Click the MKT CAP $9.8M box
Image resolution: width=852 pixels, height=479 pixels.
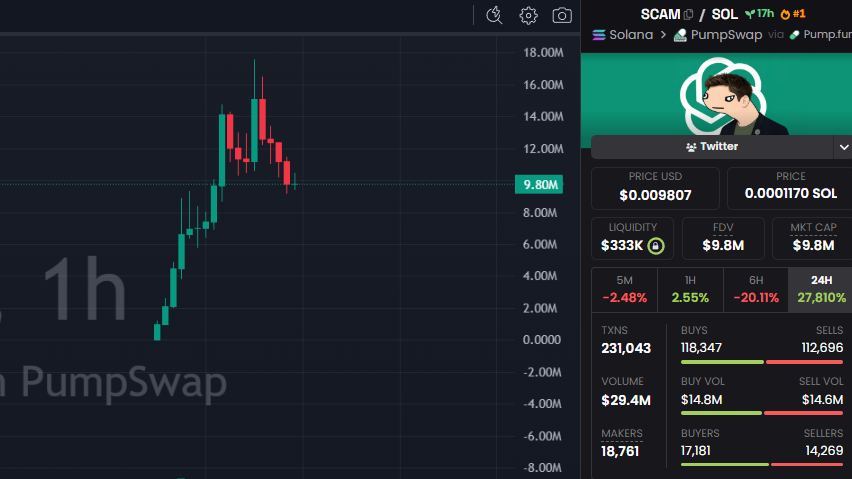813,238
